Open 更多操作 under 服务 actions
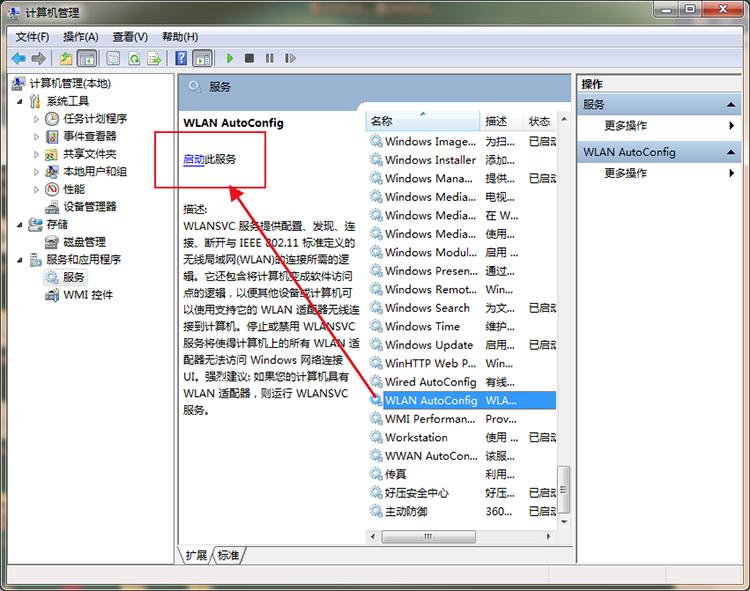750x591 pixels. [626, 126]
